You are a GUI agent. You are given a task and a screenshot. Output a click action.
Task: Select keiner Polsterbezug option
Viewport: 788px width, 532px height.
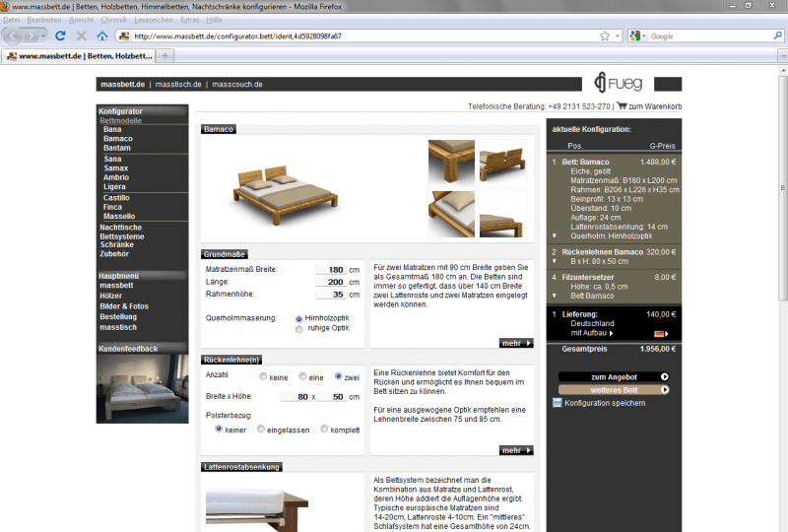point(219,429)
